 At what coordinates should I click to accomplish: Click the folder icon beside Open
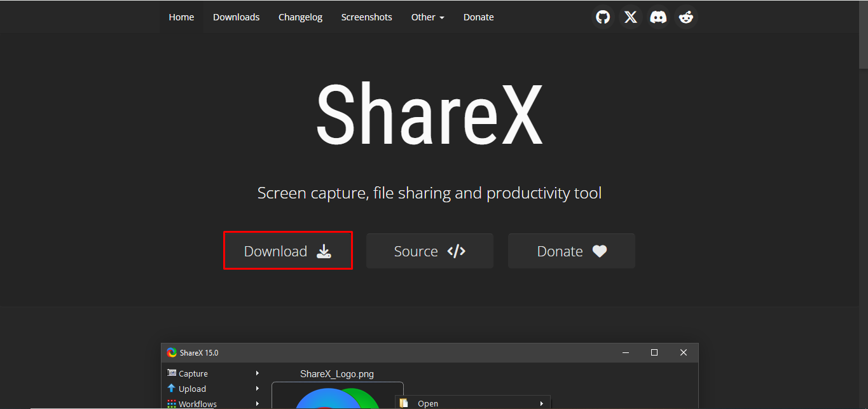click(x=404, y=403)
